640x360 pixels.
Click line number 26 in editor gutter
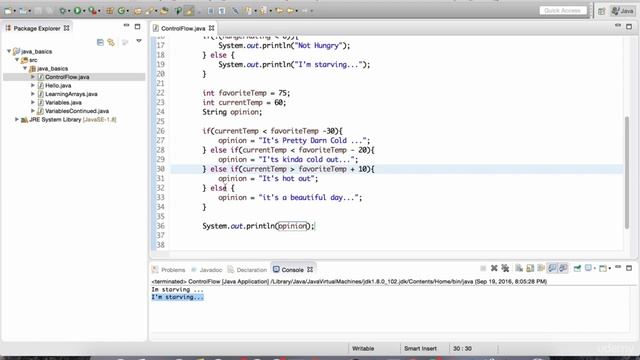[160, 131]
